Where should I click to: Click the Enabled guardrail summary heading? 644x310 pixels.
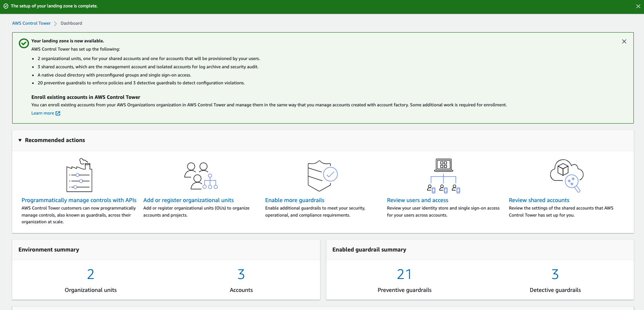(x=369, y=250)
